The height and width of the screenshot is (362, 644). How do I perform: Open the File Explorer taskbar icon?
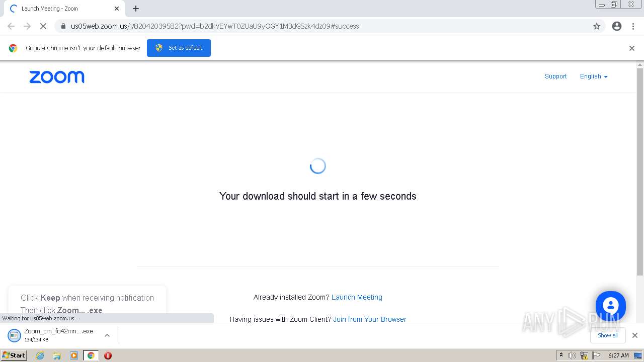[57, 355]
